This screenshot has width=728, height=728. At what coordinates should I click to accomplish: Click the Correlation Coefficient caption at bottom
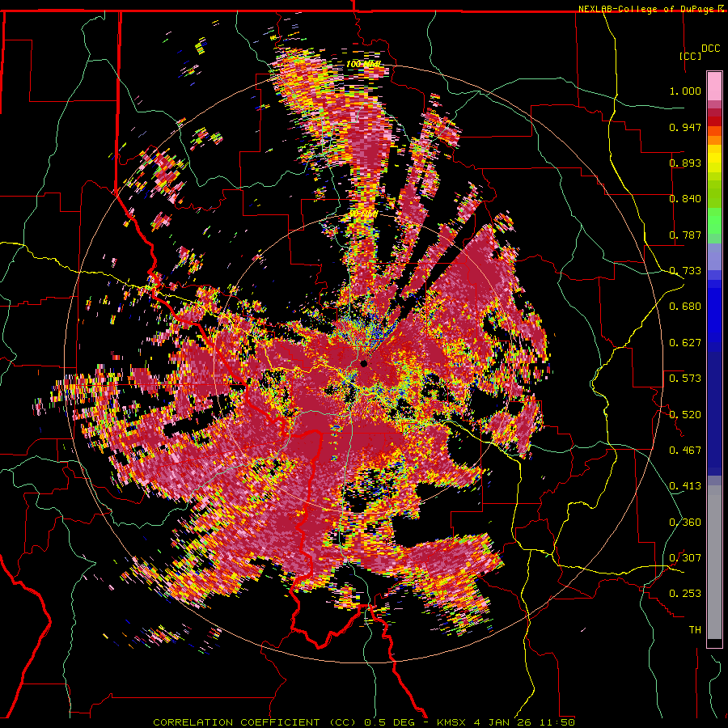364,722
